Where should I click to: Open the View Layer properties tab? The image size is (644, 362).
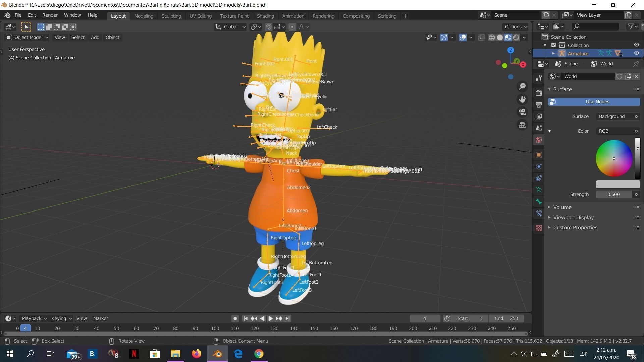point(539,116)
